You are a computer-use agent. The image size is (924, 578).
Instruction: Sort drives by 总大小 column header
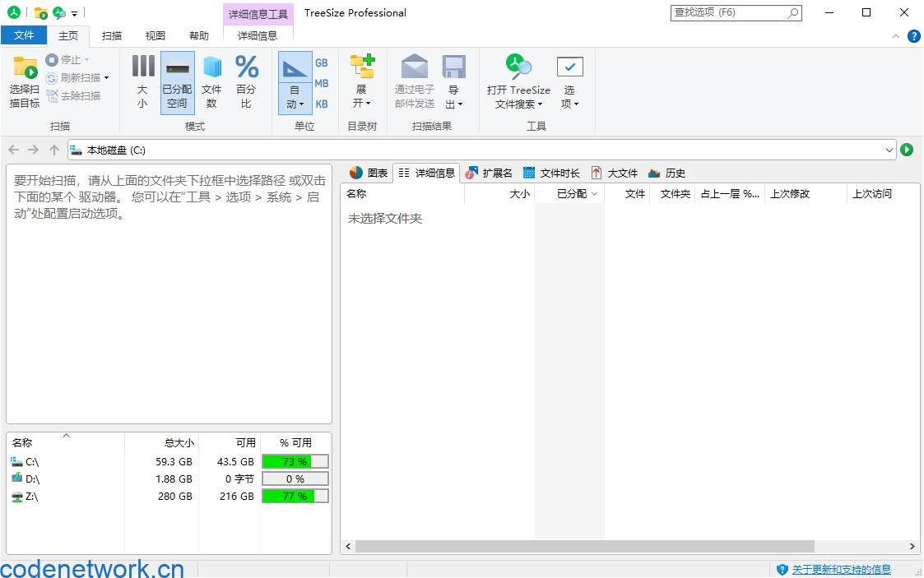[x=161, y=442]
